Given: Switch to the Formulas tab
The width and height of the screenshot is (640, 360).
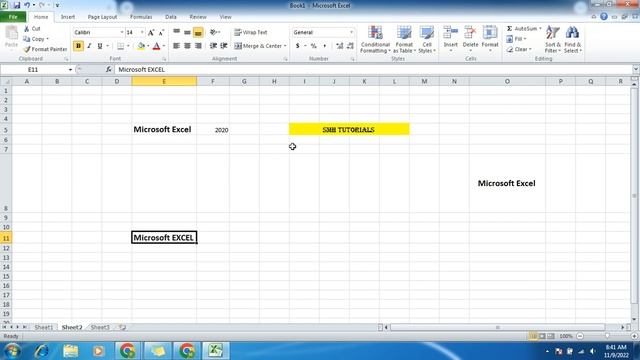Looking at the screenshot, I should (x=141, y=17).
